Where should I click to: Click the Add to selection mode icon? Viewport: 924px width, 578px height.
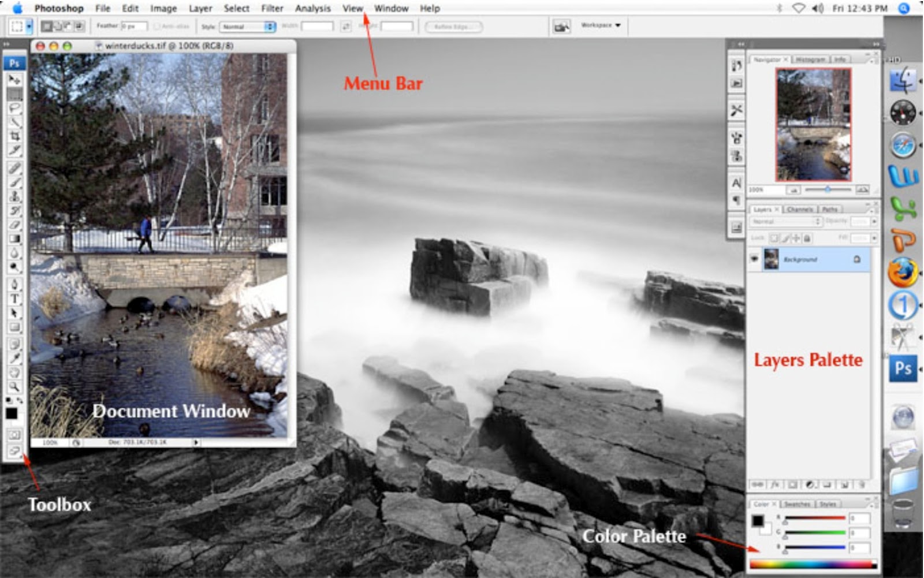pyautogui.click(x=57, y=26)
